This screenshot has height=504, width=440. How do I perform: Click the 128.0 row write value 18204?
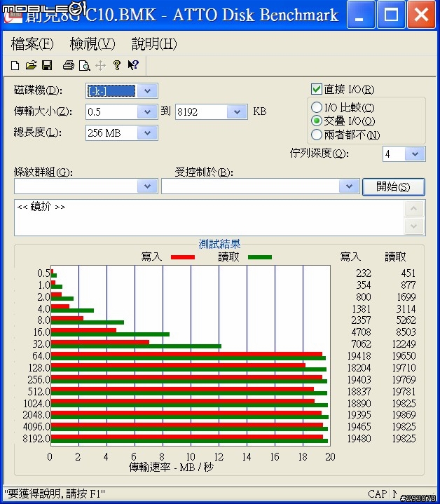coord(359,368)
